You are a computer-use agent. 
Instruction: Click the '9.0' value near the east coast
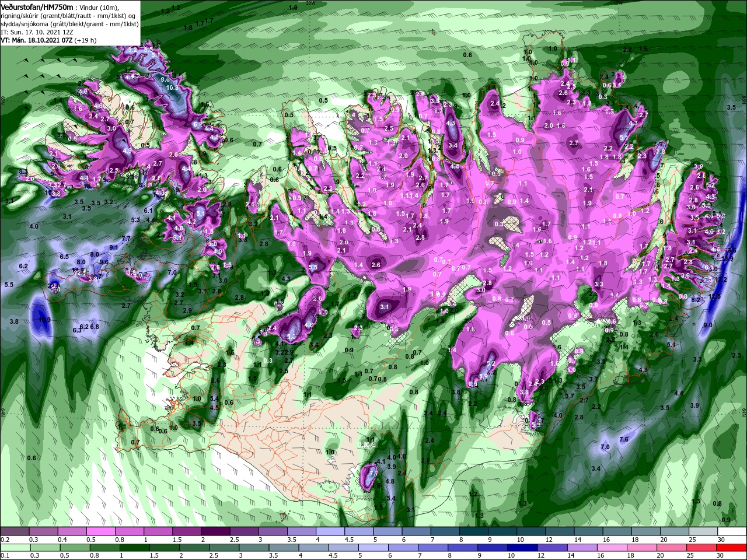point(708,324)
